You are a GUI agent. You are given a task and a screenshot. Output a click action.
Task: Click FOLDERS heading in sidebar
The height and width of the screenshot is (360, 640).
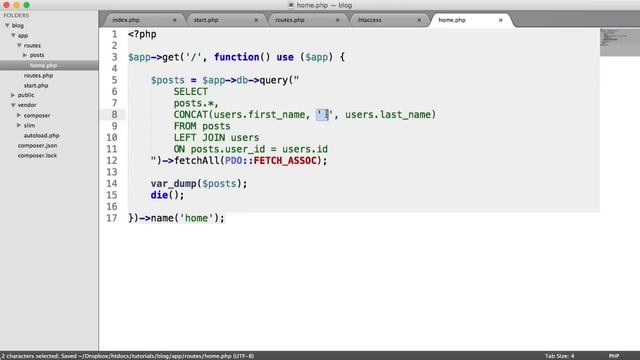(16, 15)
